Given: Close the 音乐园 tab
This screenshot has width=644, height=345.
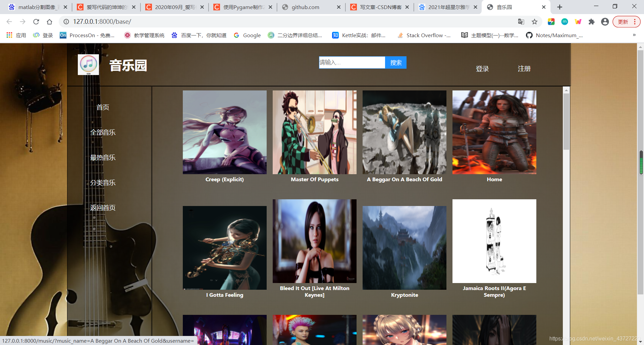Looking at the screenshot, I should click(544, 7).
